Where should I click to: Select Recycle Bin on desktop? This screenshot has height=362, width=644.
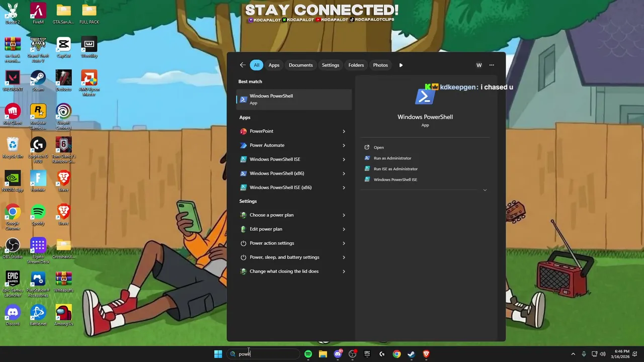[x=13, y=148]
